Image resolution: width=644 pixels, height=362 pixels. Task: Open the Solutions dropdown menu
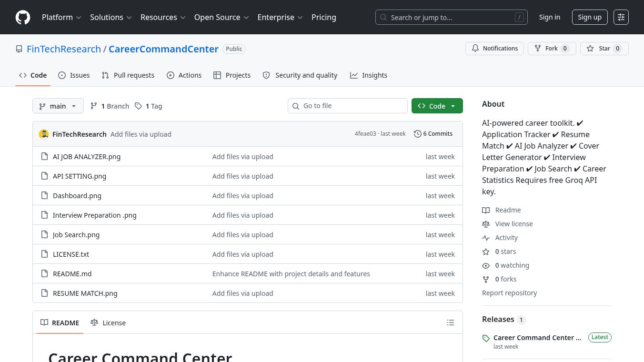111,17
